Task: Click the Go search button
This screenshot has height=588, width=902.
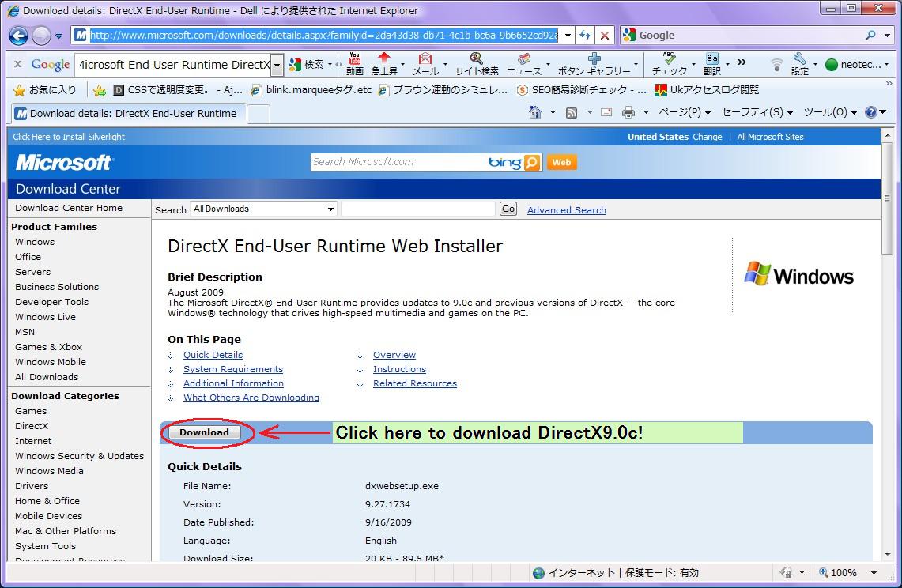Action: point(508,209)
